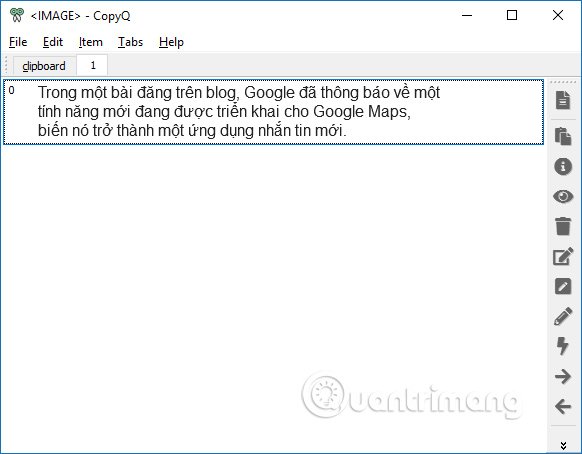Open the File menu

click(18, 42)
